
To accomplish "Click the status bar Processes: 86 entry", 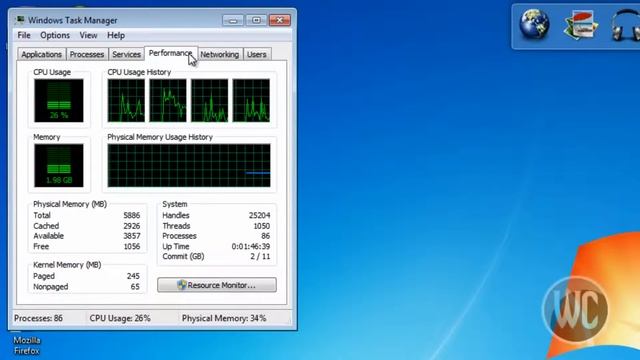I will click(38, 318).
